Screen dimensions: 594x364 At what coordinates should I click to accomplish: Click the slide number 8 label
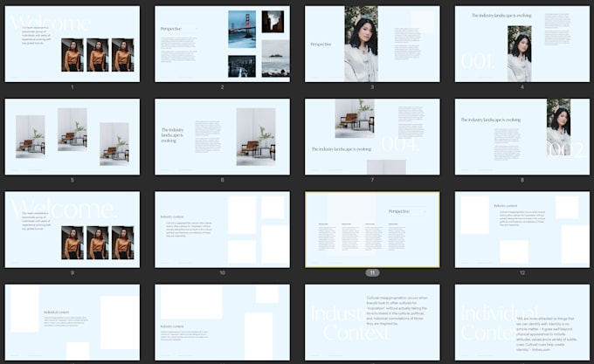pyautogui.click(x=522, y=180)
